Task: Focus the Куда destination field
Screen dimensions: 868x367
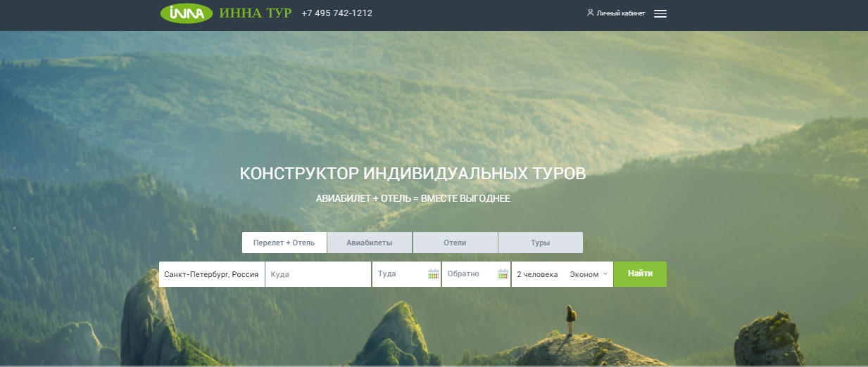Action: coord(317,274)
